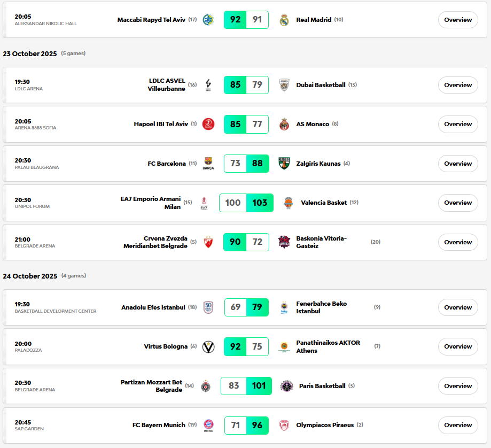Open the Paris Basketball team link

322,386
